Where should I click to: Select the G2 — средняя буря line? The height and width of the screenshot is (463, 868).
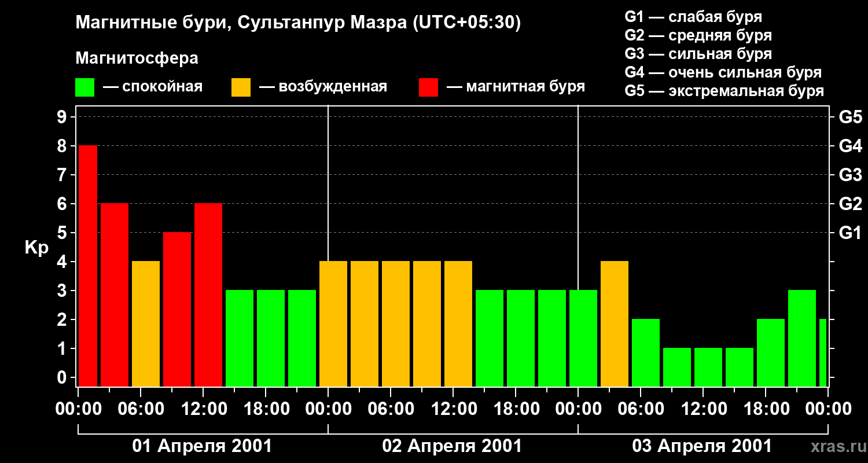click(x=698, y=35)
